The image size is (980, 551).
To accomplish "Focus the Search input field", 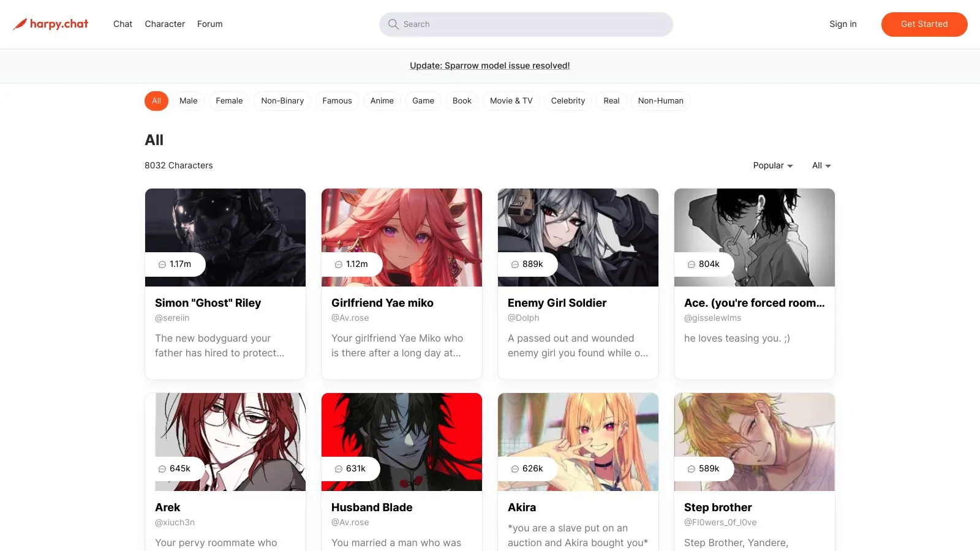I will (x=526, y=24).
